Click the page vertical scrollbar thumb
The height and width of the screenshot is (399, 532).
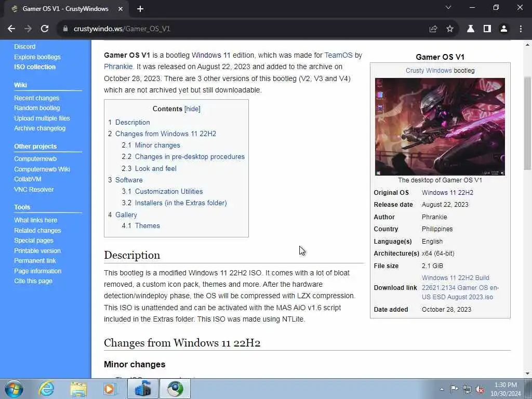click(x=527, y=123)
